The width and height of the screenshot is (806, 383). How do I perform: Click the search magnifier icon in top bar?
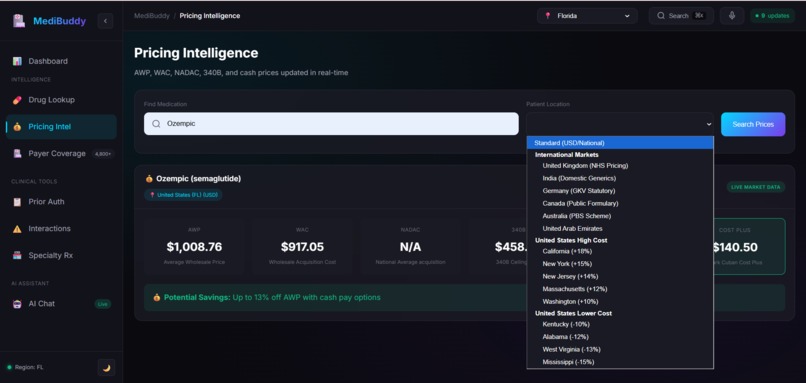[661, 16]
